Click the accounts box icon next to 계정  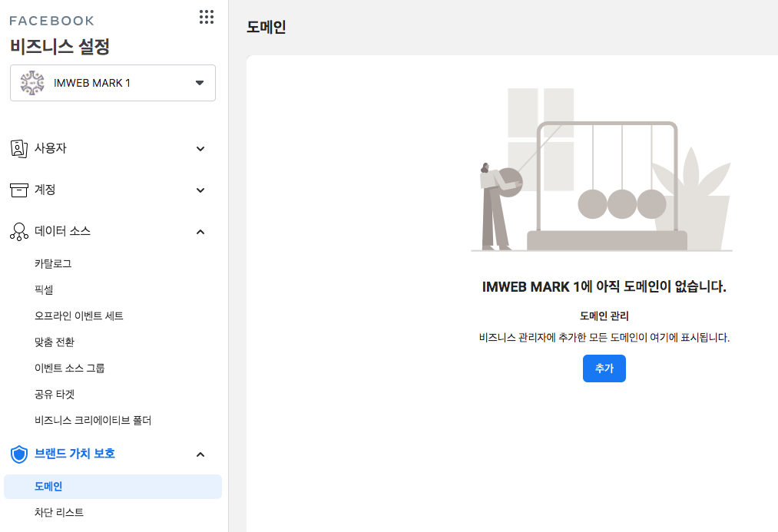pos(18,190)
